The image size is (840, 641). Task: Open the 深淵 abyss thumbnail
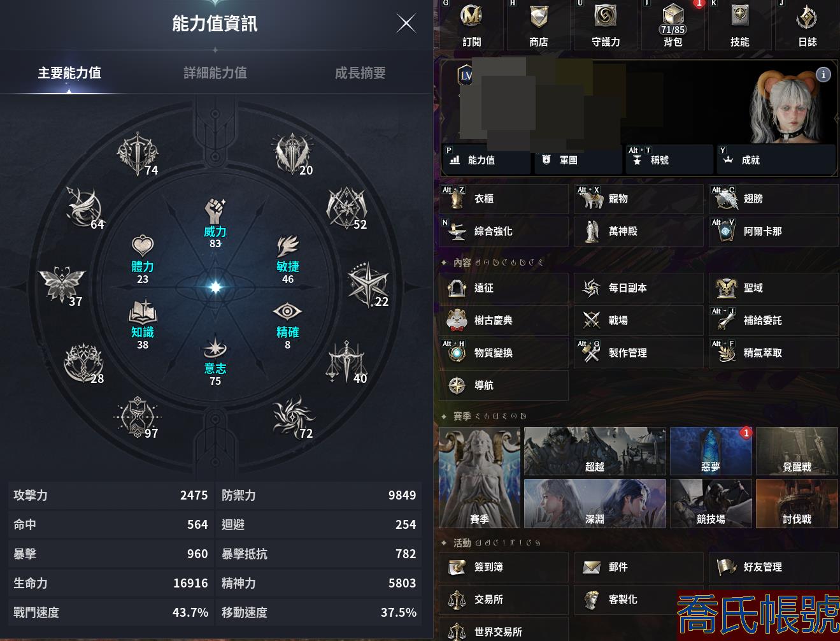pyautogui.click(x=595, y=503)
